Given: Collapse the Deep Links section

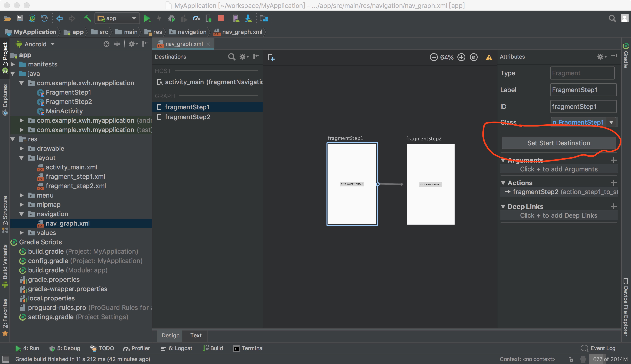Looking at the screenshot, I should 503,207.
